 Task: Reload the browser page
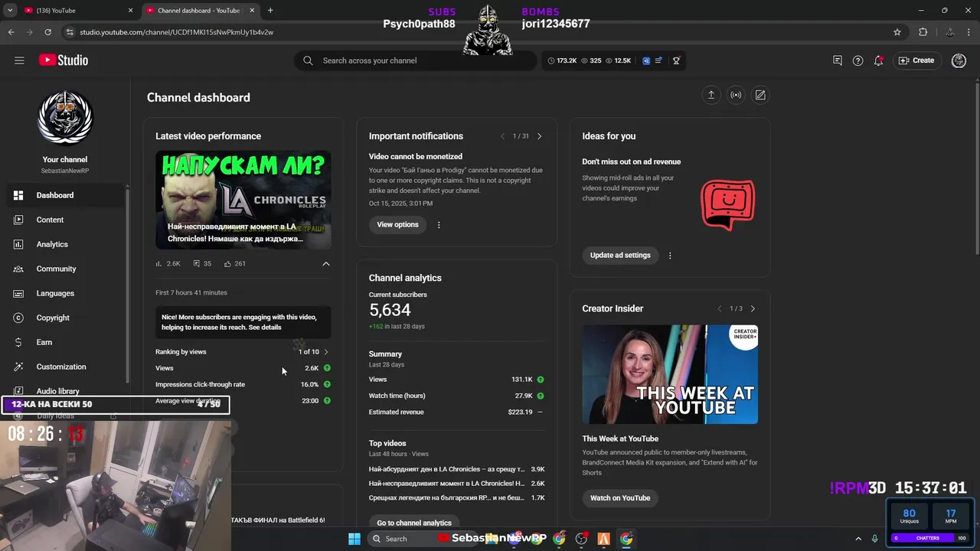tap(47, 32)
